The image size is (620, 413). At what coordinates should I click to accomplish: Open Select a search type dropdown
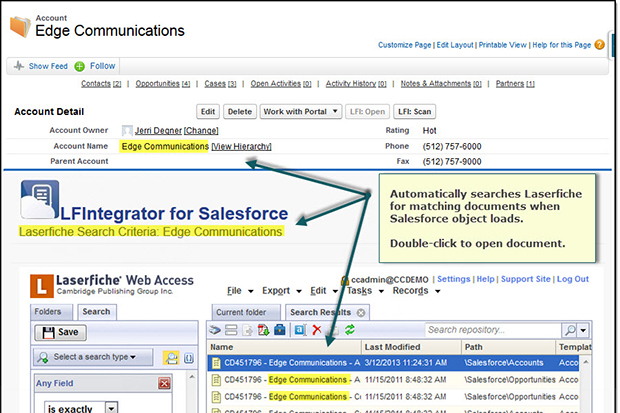click(93, 357)
